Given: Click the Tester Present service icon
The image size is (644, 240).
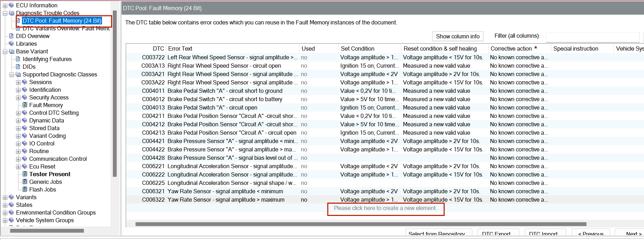Looking at the screenshot, I should [25, 174].
